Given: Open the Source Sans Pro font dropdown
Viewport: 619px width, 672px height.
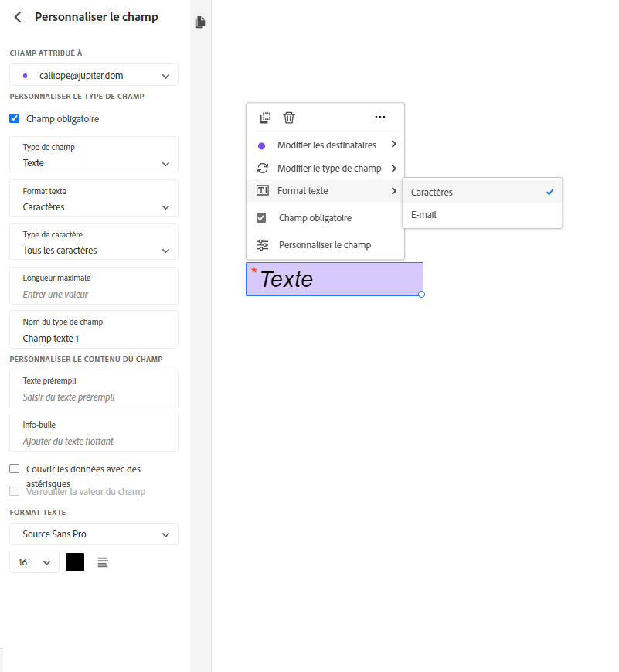Looking at the screenshot, I should pos(94,534).
